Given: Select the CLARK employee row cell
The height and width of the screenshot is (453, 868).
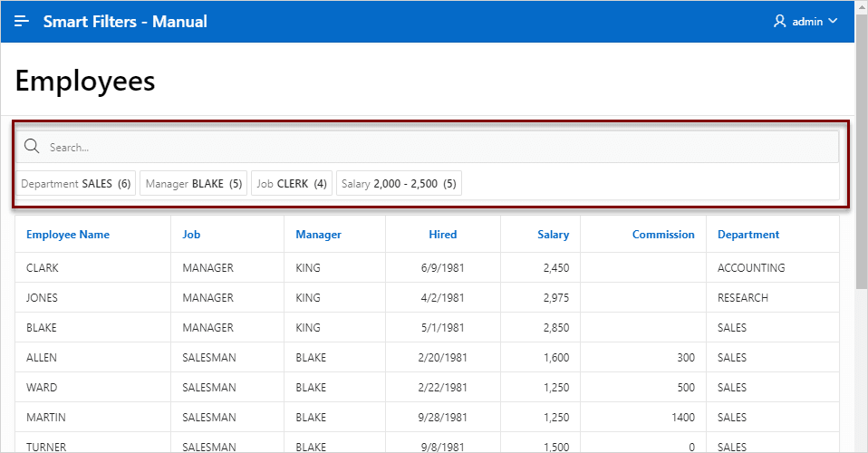Looking at the screenshot, I should coord(43,267).
